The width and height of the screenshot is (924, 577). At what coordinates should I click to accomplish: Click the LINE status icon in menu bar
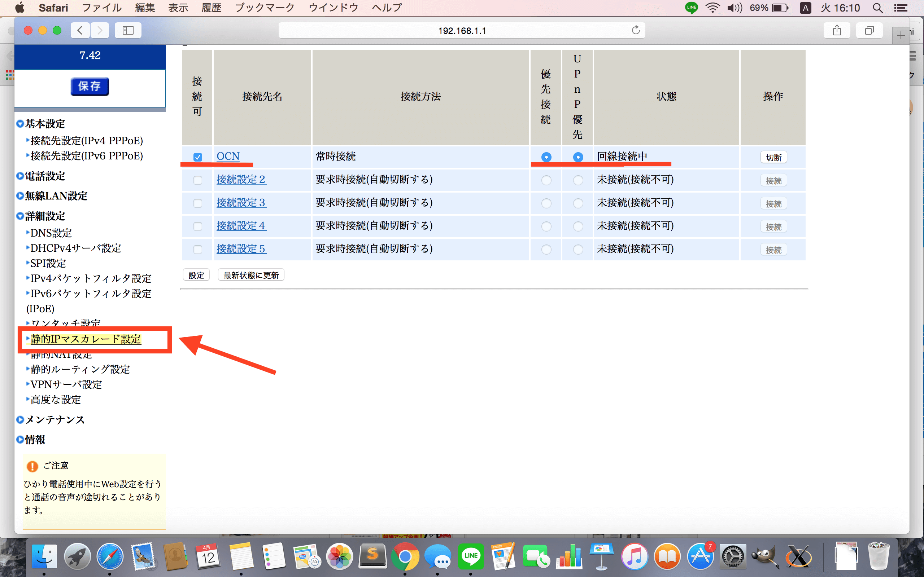tap(691, 7)
